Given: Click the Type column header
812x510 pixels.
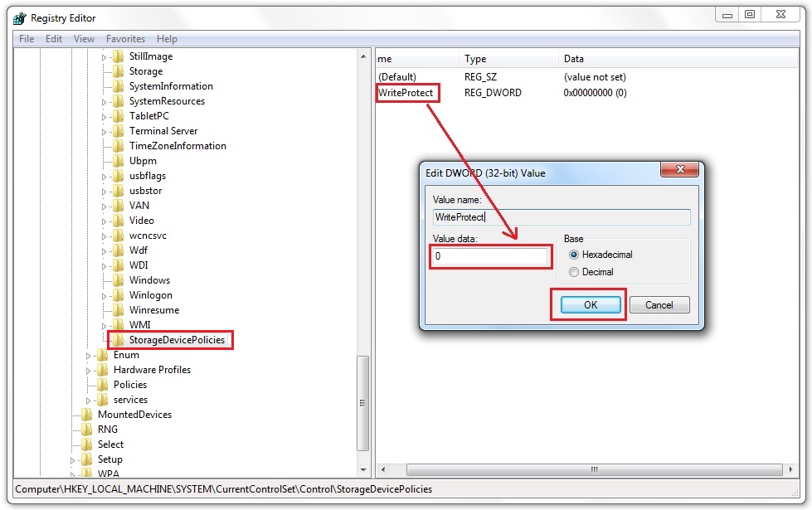Looking at the screenshot, I should [508, 59].
